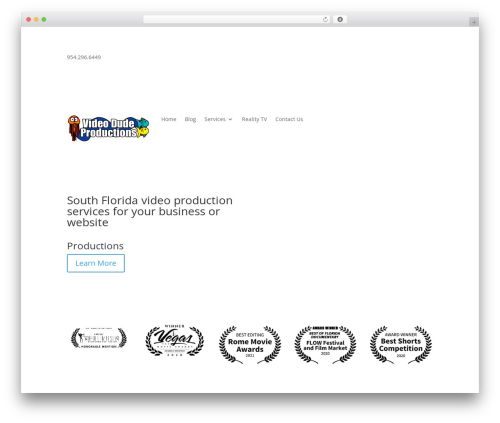Screen dimensions: 500x423
Task: Close the browser window with red button
Action: point(29,19)
